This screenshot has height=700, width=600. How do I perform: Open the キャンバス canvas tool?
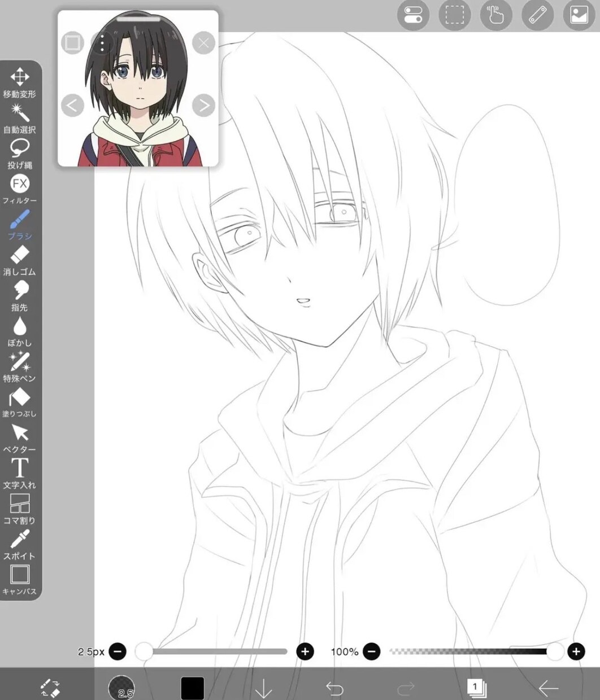tap(20, 580)
